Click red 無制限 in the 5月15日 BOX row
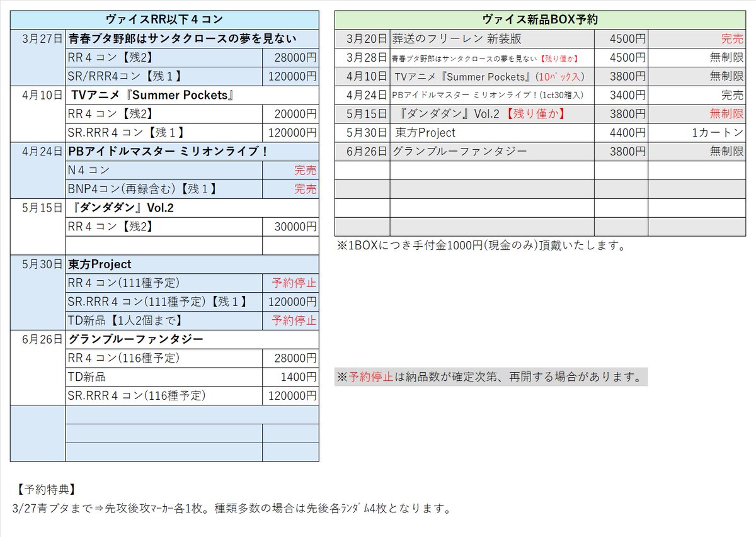Image resolution: width=756 pixels, height=537 pixels. tap(697, 114)
